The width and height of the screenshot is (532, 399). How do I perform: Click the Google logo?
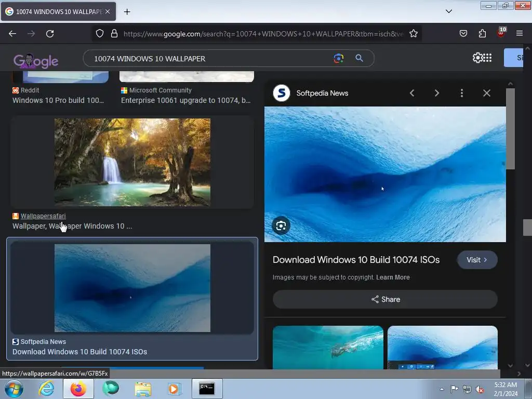coord(36,61)
